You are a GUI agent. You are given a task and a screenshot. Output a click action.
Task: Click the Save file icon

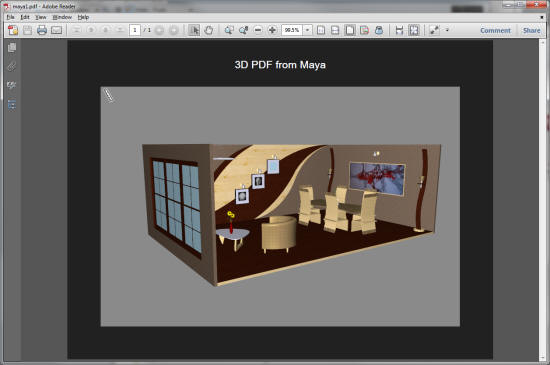point(27,30)
